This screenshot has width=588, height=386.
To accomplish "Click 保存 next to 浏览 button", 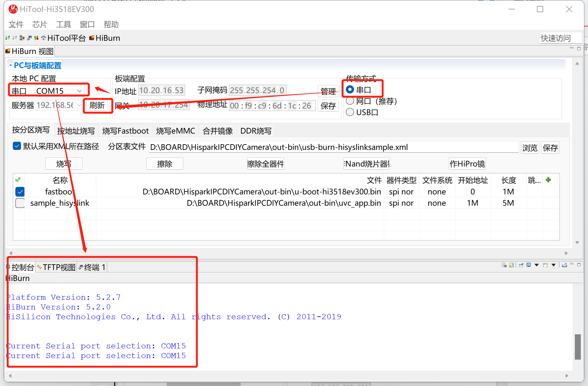I will (x=550, y=148).
